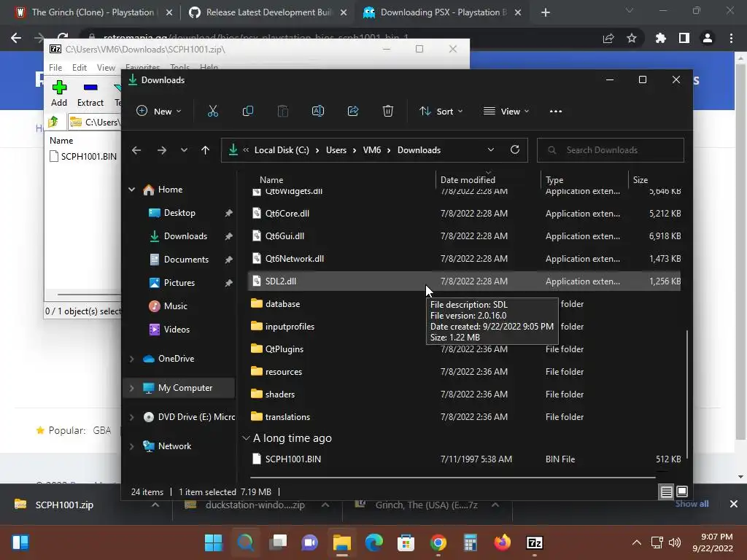Image resolution: width=747 pixels, height=560 pixels.
Task: Select the shaders folder
Action: click(465, 394)
